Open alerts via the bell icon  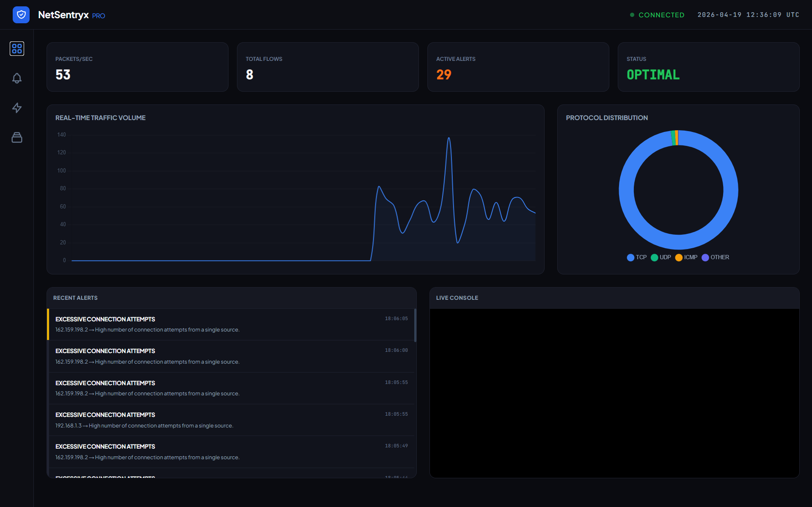pos(17,78)
